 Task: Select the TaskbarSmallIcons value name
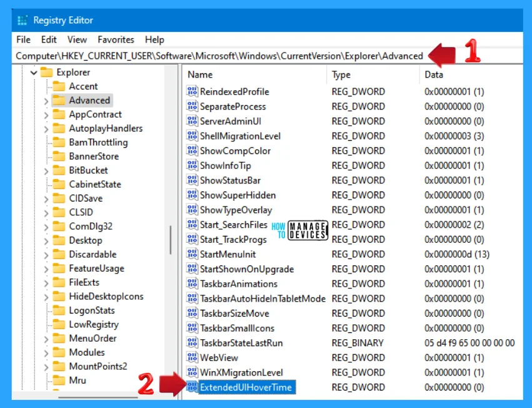click(x=237, y=328)
